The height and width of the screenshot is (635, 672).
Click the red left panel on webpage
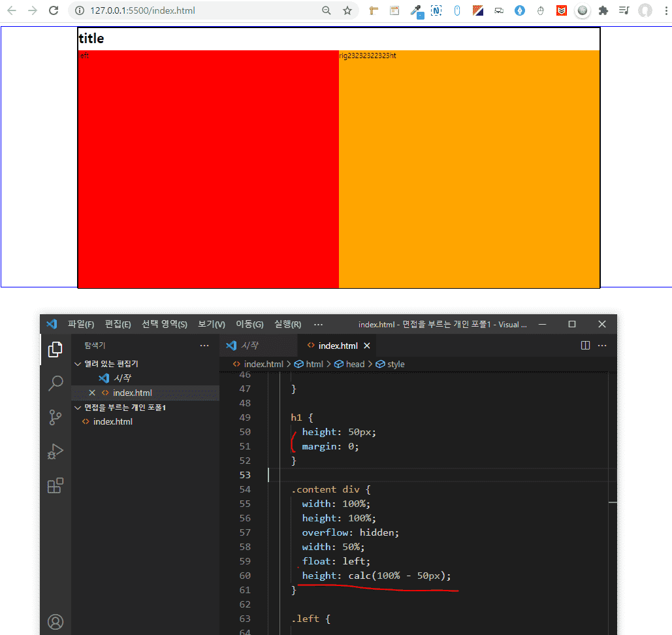coord(208,169)
